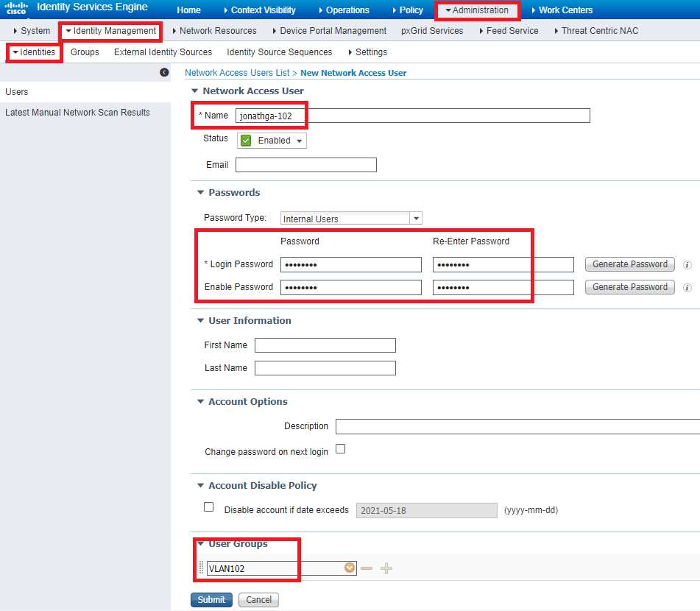Image resolution: width=700 pixels, height=611 pixels.
Task: Generate Password for Enable Password row
Action: [630, 287]
